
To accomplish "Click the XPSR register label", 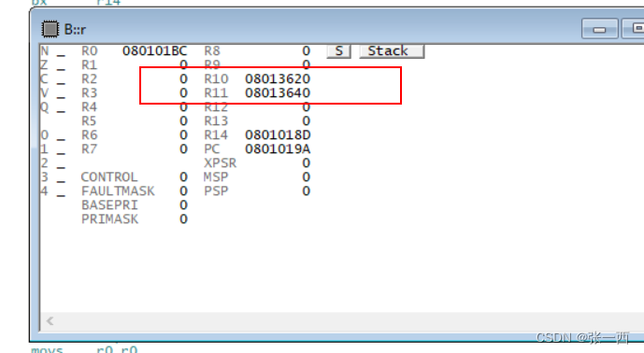I will point(221,162).
